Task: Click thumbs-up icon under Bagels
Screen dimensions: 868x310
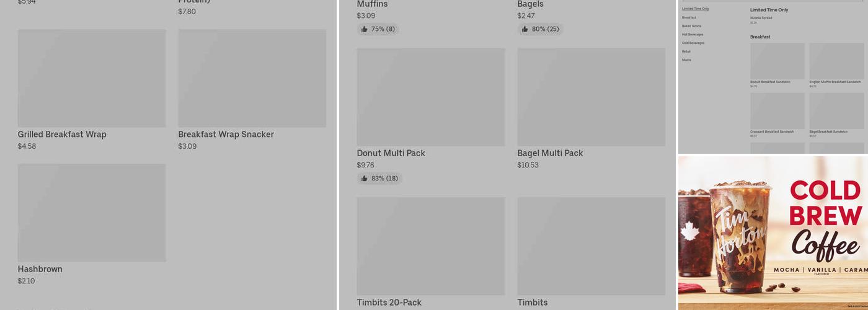Action: point(525,29)
